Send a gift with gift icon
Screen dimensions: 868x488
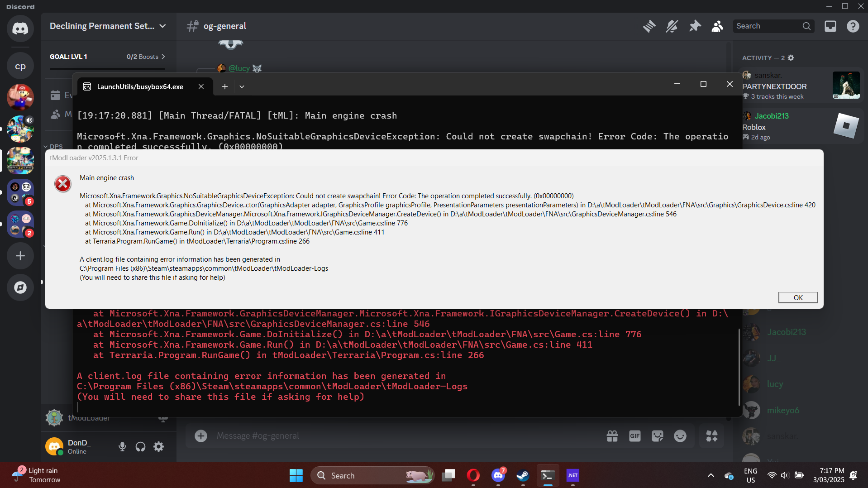(612, 436)
